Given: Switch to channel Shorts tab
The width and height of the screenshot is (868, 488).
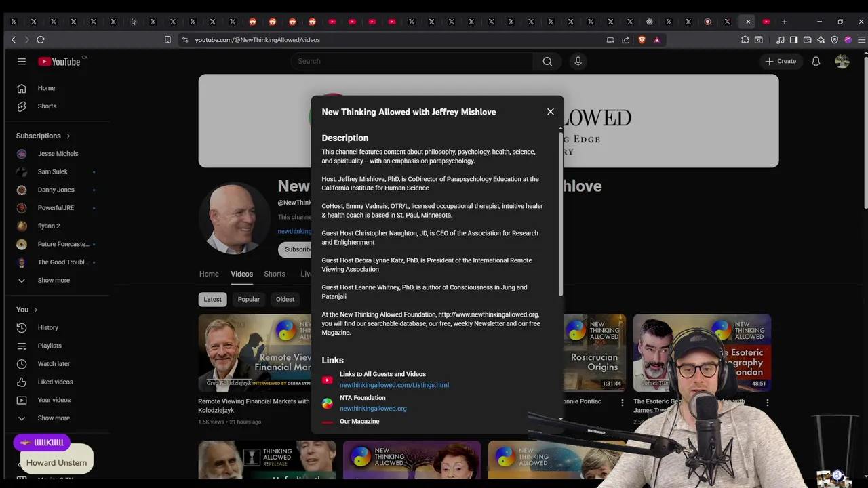Looking at the screenshot, I should (x=275, y=274).
